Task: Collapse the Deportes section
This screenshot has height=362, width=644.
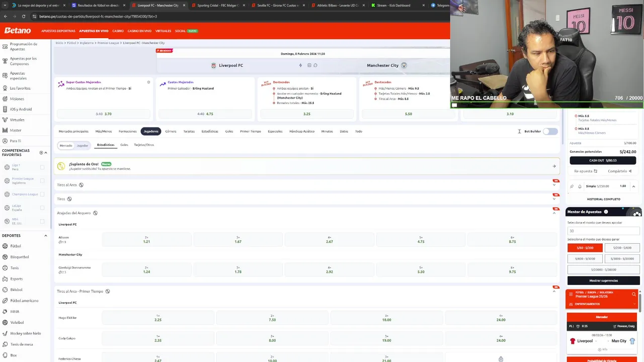Action: pos(46,235)
